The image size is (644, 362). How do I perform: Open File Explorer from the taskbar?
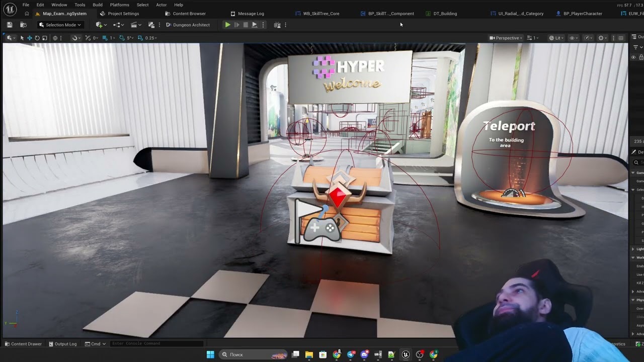[309, 354]
